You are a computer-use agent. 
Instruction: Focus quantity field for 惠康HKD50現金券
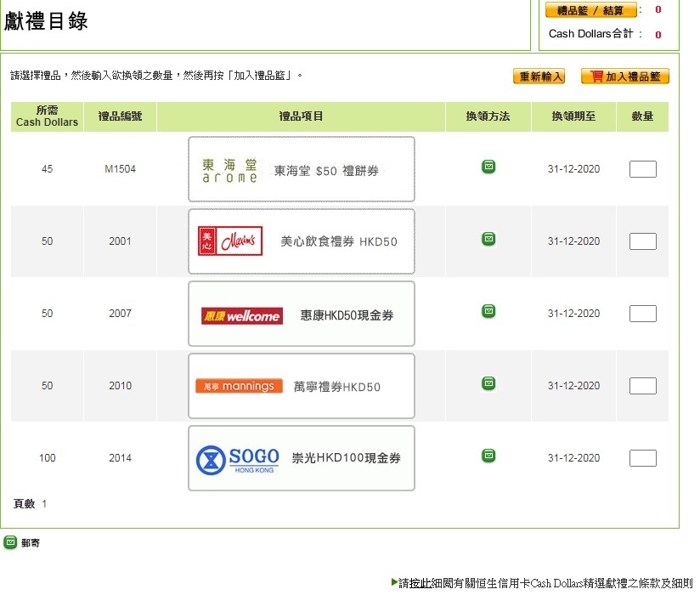coord(642,314)
